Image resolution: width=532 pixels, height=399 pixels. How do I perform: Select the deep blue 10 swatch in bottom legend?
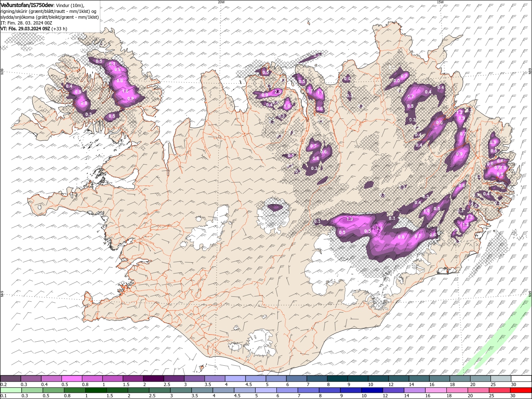coord(372,390)
